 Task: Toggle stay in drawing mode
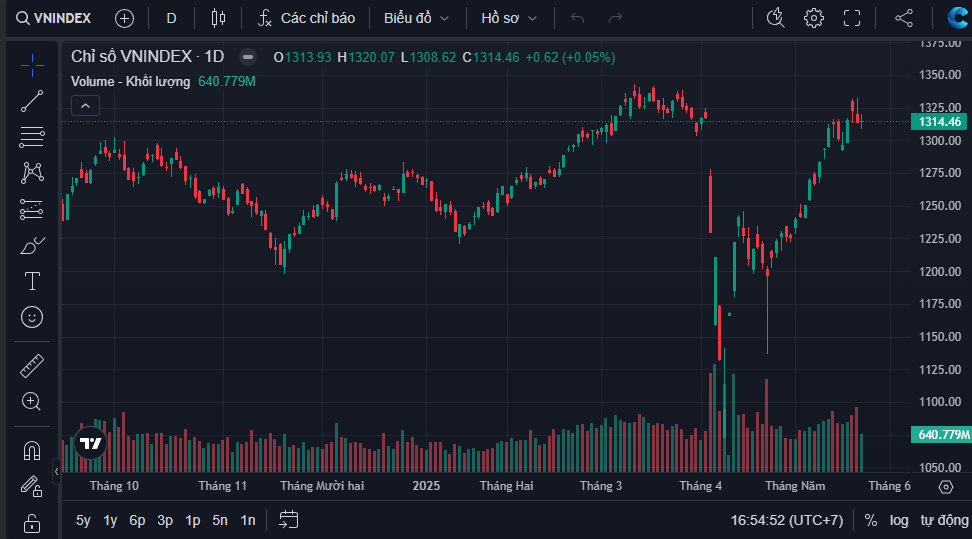[32, 486]
